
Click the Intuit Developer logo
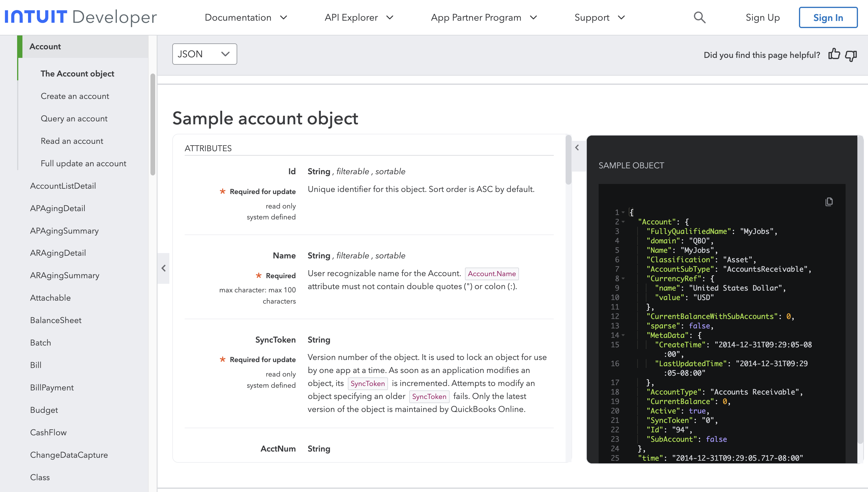coord(81,17)
